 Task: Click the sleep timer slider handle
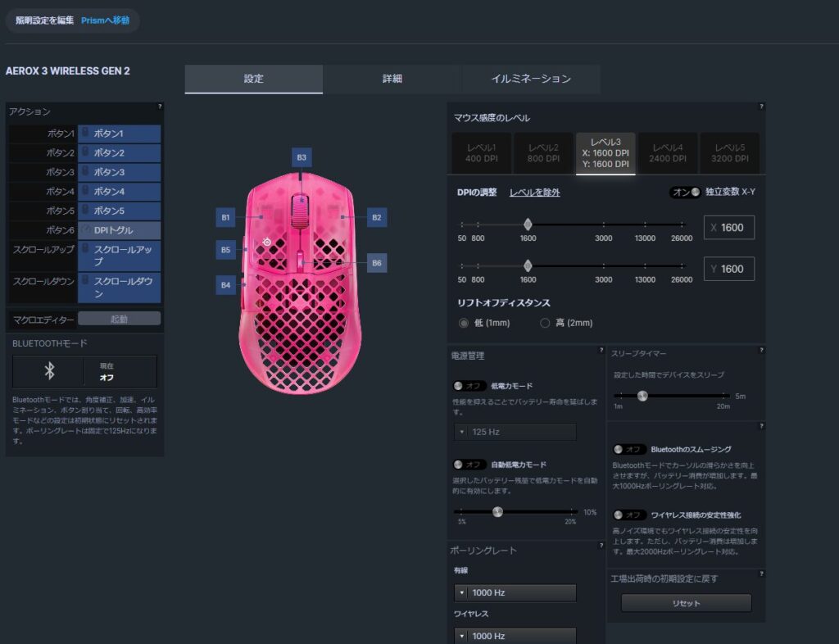coord(642,397)
